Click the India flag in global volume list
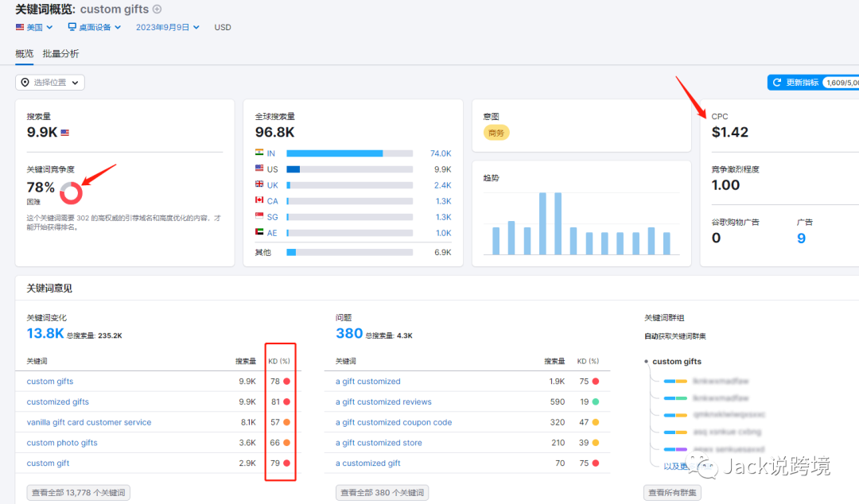Viewport: 859px width, 504px height. 259,153
